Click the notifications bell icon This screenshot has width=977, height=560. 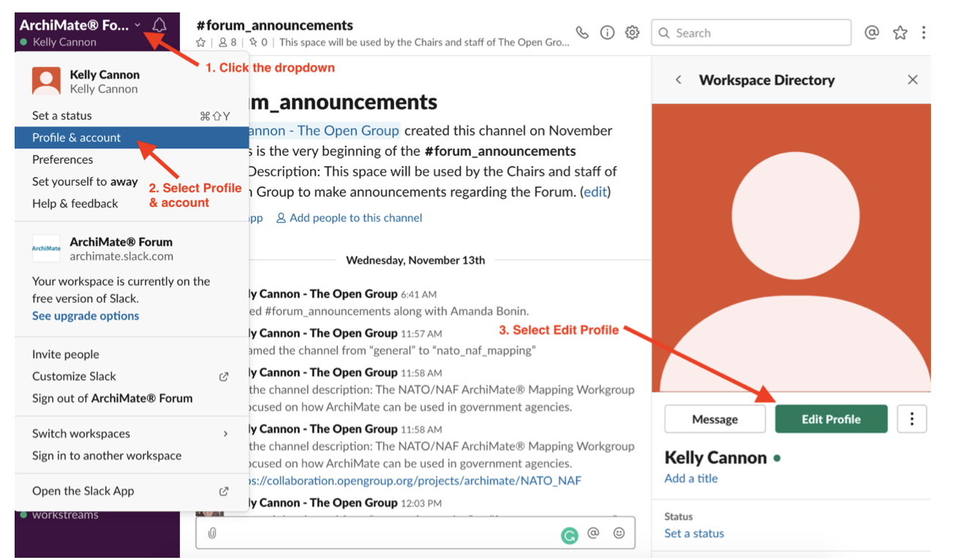tap(159, 24)
